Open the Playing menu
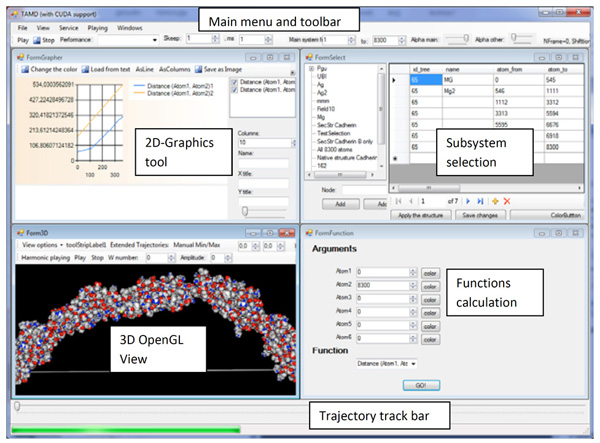This screenshot has width=600, height=443. click(x=98, y=28)
